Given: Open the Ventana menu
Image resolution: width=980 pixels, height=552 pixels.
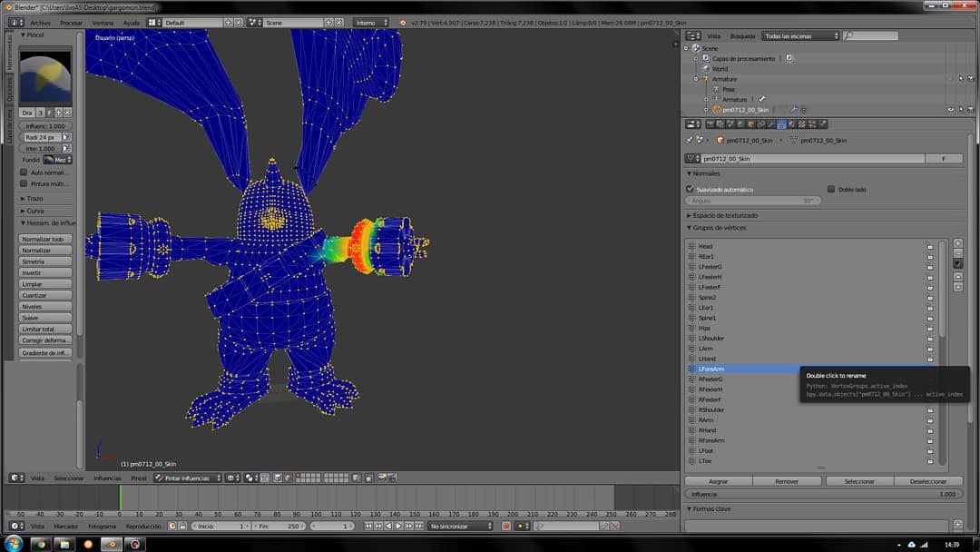Looking at the screenshot, I should click(x=103, y=23).
